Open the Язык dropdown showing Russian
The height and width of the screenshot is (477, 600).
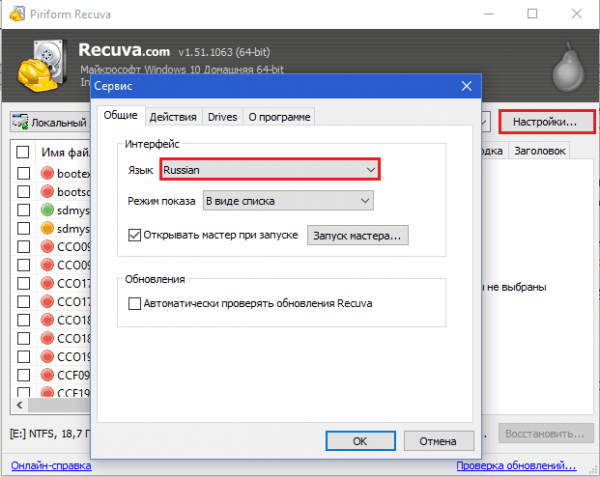270,170
